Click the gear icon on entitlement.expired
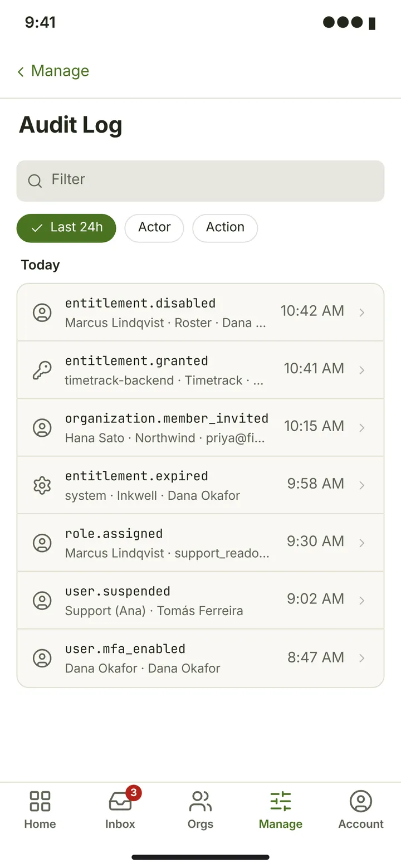This screenshot has width=401, height=868. [x=42, y=485]
